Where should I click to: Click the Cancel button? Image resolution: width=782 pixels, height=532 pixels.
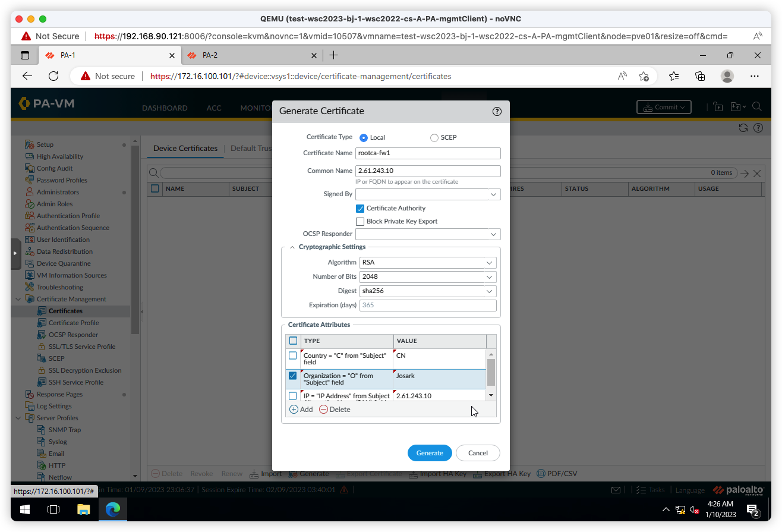click(478, 453)
